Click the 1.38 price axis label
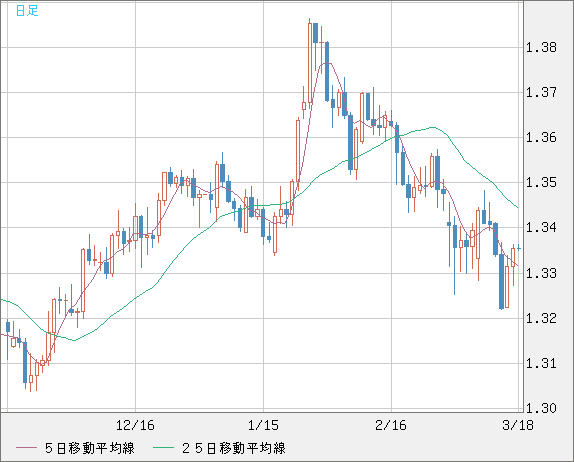 (x=541, y=47)
